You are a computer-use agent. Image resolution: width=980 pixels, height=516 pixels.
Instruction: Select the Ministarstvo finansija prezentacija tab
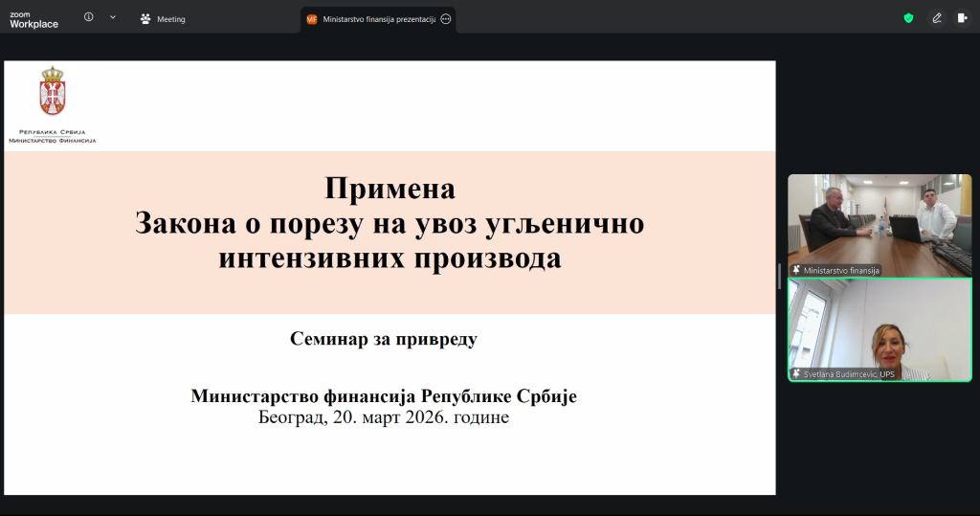click(371, 19)
